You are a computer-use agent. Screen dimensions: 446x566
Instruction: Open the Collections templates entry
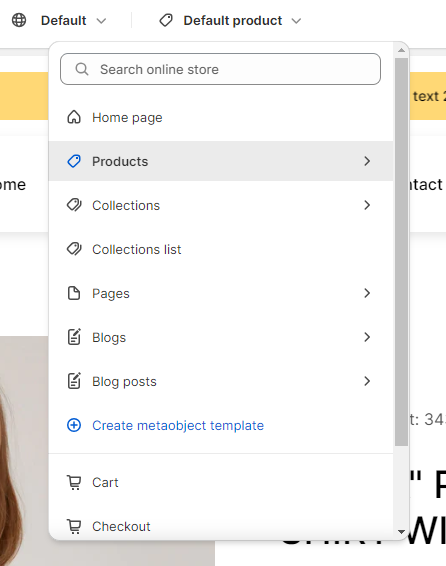point(220,205)
